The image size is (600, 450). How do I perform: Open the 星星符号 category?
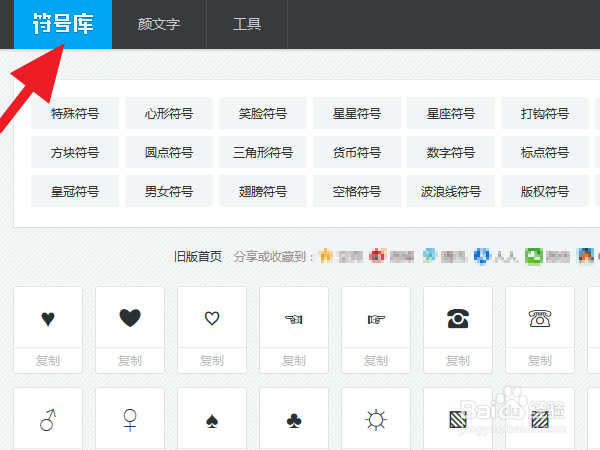tap(357, 113)
